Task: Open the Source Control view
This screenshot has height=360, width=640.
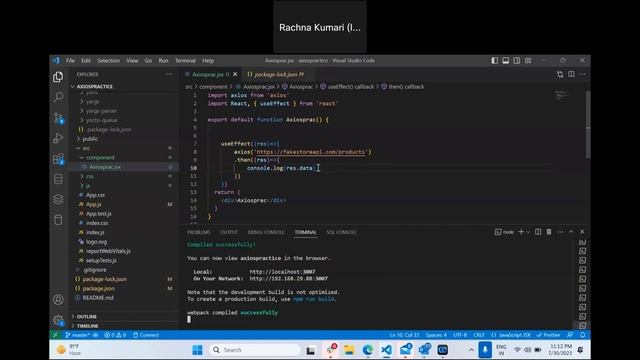Action: (x=58, y=118)
